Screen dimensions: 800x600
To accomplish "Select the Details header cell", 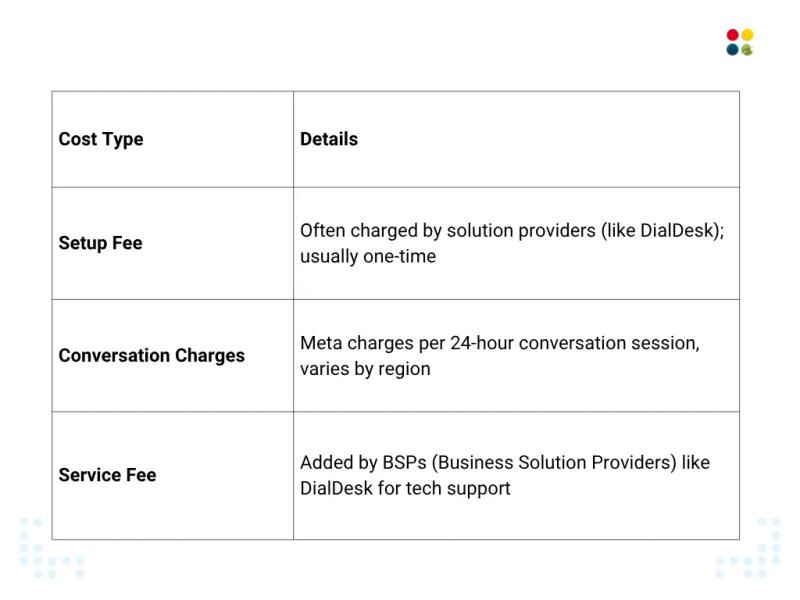I will (516, 139).
